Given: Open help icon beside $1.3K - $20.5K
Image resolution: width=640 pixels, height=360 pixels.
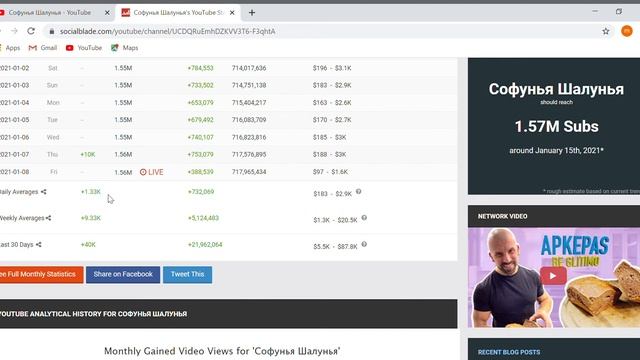Looking at the screenshot, I should click(x=364, y=218).
